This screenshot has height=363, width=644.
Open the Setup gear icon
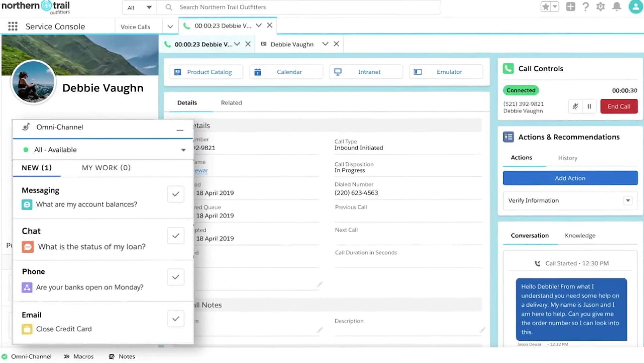(601, 7)
